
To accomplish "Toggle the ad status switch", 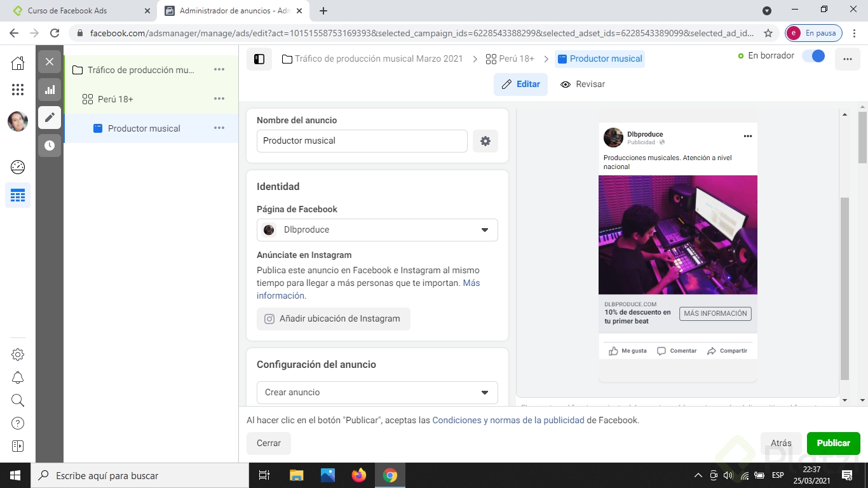I will [813, 56].
